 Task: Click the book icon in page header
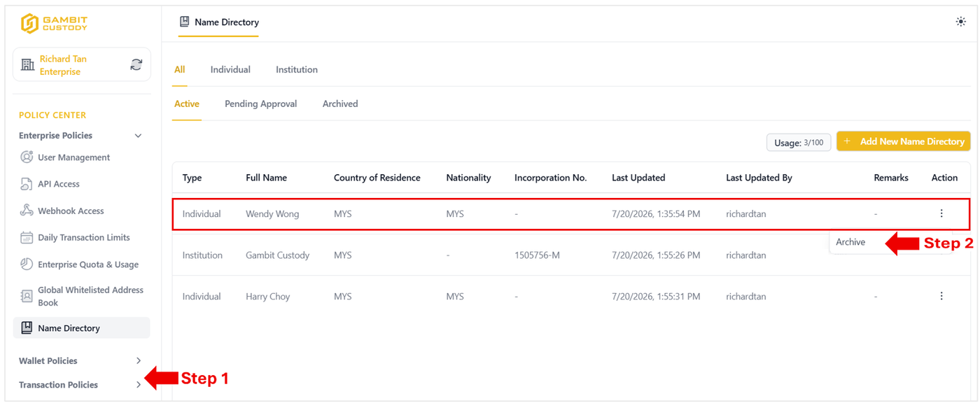185,22
